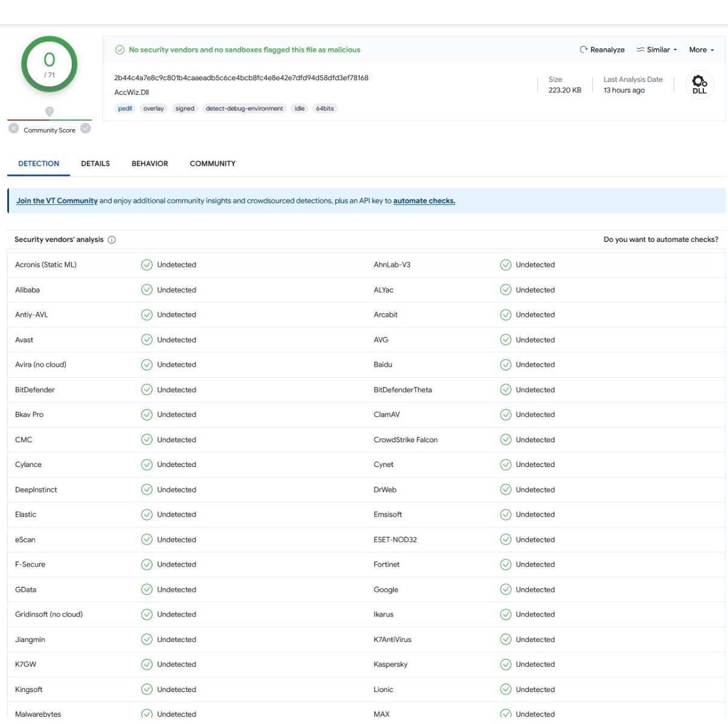The height and width of the screenshot is (724, 728).
Task: Click the CMC vendor name
Action: click(x=24, y=440)
